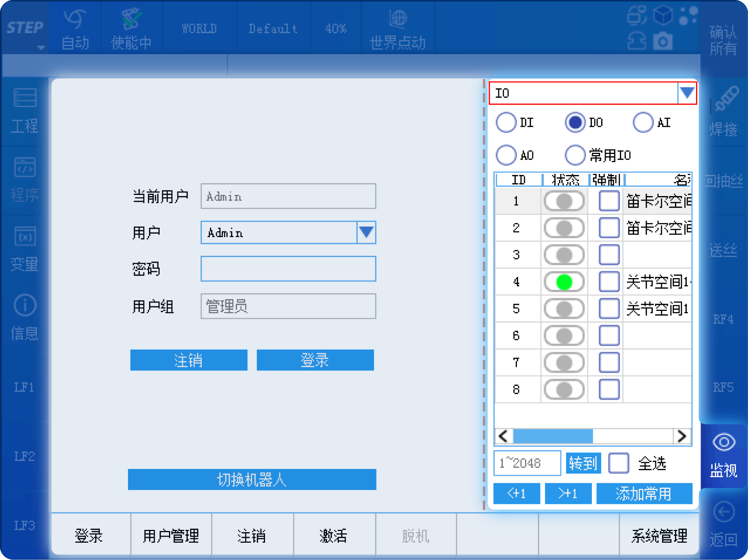Click the IO table horizontal scrollbar thumb
Screen dimensions: 748x560
[x=553, y=436]
